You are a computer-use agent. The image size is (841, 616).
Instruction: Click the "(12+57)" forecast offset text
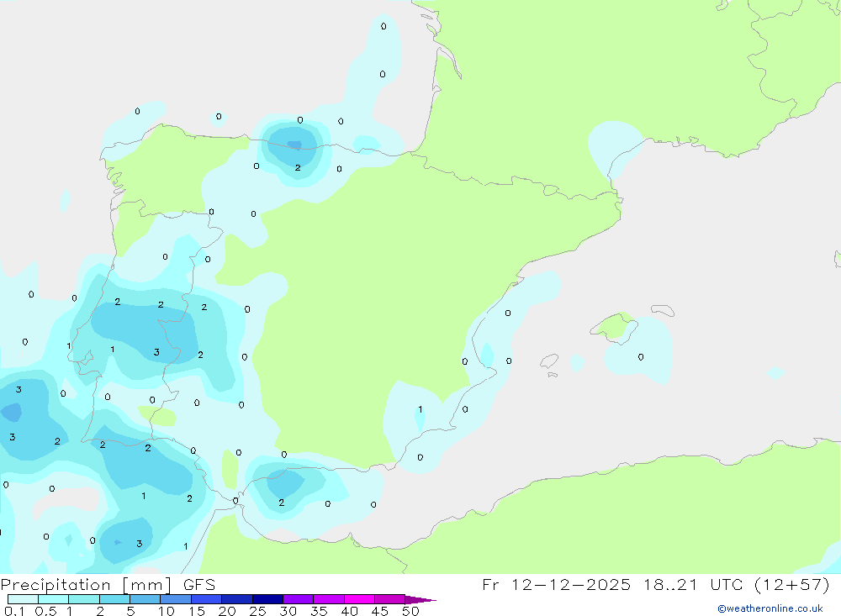pyautogui.click(x=791, y=584)
